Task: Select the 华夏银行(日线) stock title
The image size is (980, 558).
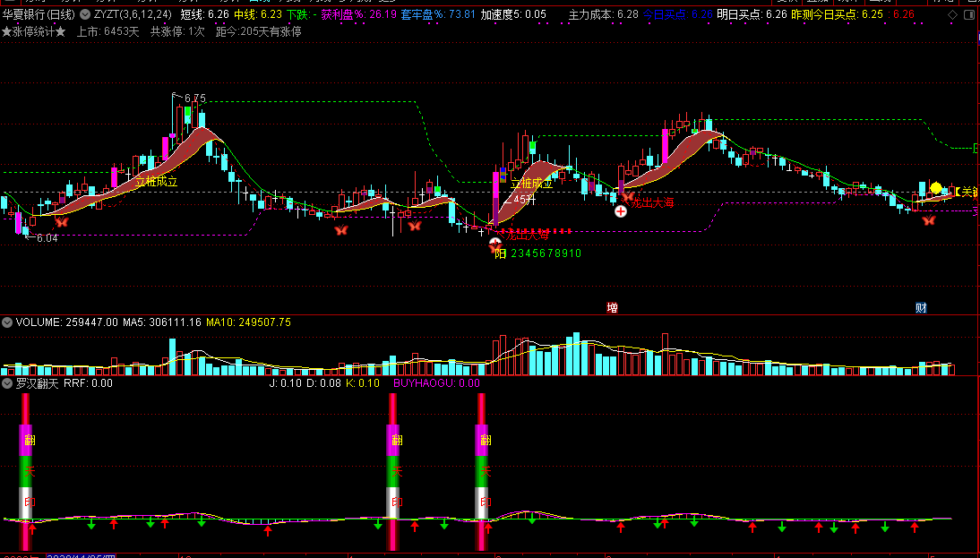Action: (x=39, y=14)
